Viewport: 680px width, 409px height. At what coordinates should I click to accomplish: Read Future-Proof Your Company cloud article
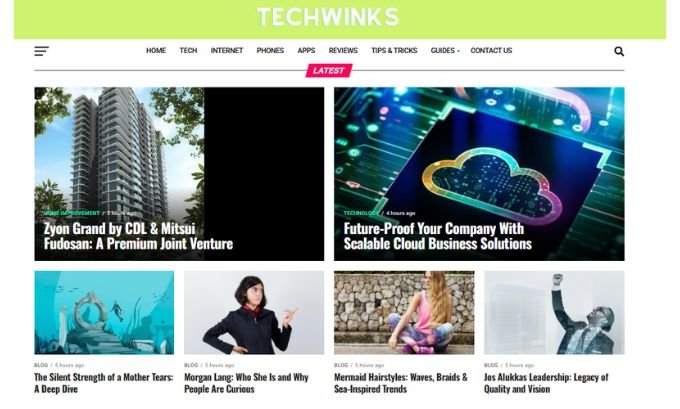(x=438, y=236)
